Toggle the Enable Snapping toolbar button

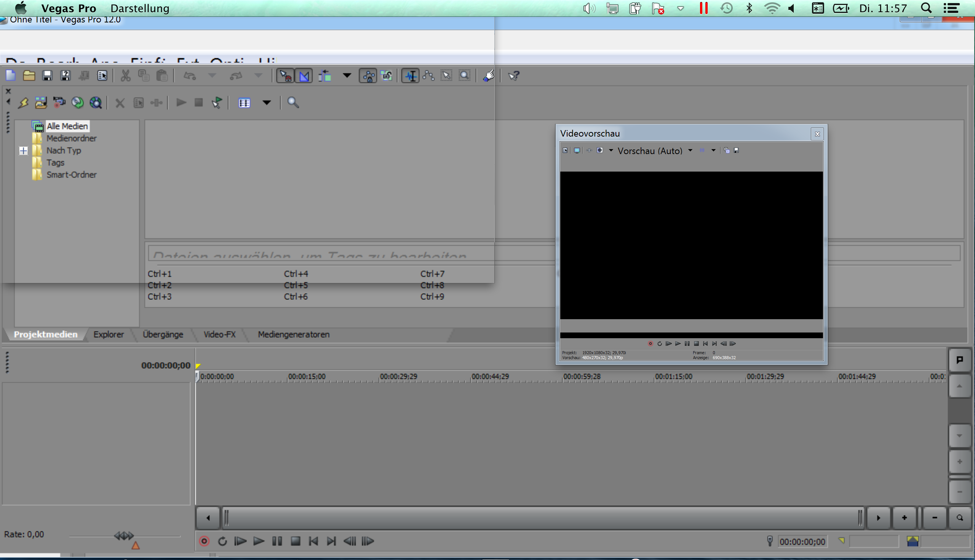tap(285, 76)
